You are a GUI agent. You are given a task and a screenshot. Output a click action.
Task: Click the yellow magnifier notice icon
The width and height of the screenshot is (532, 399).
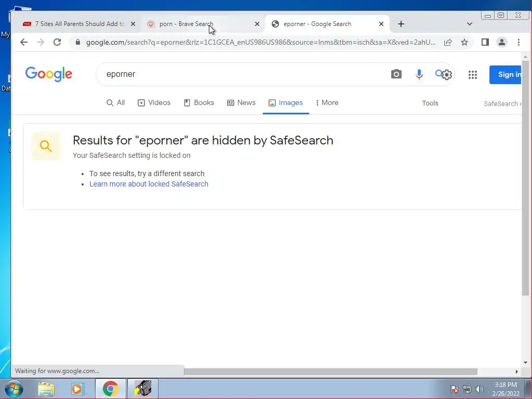46,146
